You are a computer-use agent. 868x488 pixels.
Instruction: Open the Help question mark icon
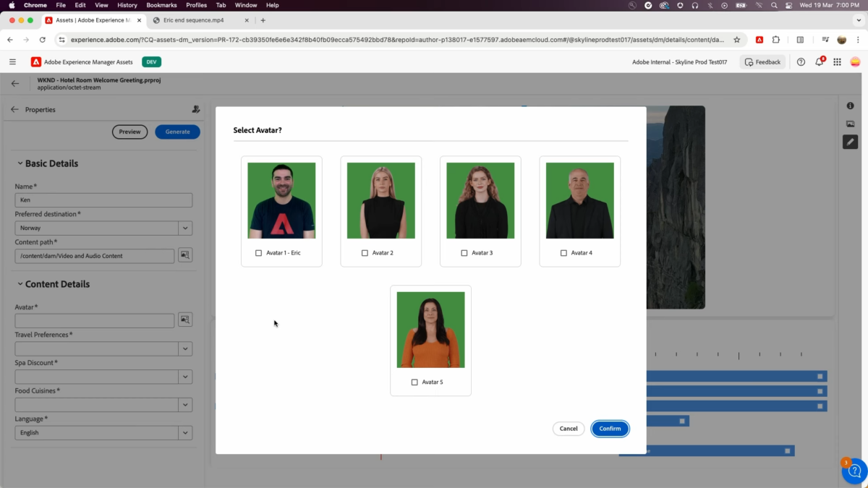pos(801,62)
